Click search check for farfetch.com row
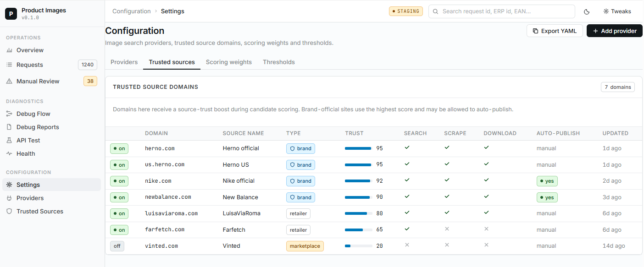This screenshot has width=644, height=267. [407, 229]
